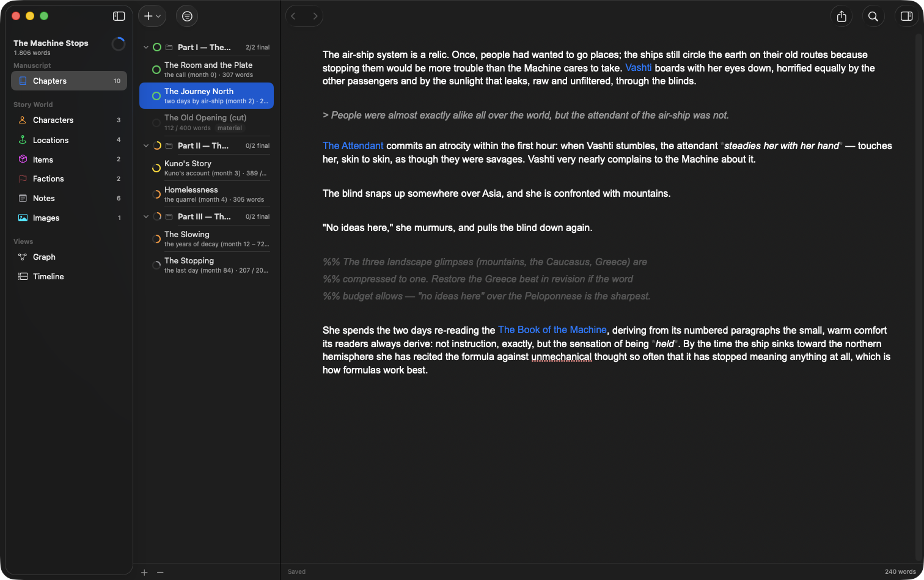Open Characters in Story World
This screenshot has height=580, width=924.
point(69,120)
